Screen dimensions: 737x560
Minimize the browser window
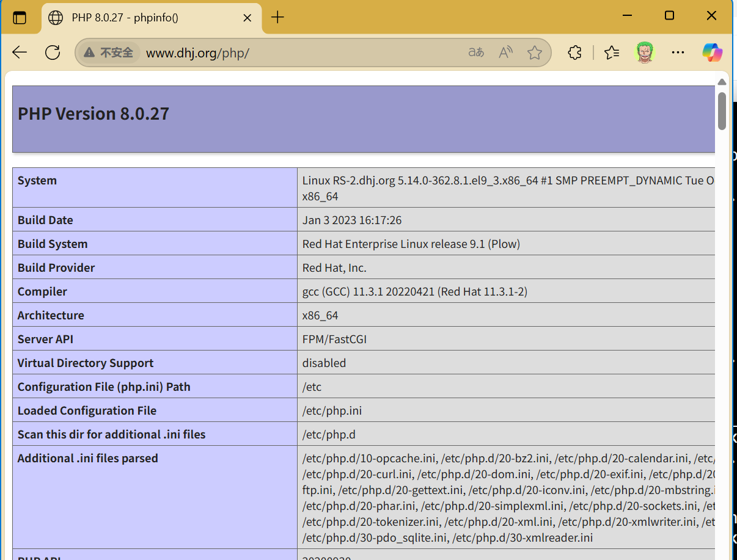tap(627, 16)
